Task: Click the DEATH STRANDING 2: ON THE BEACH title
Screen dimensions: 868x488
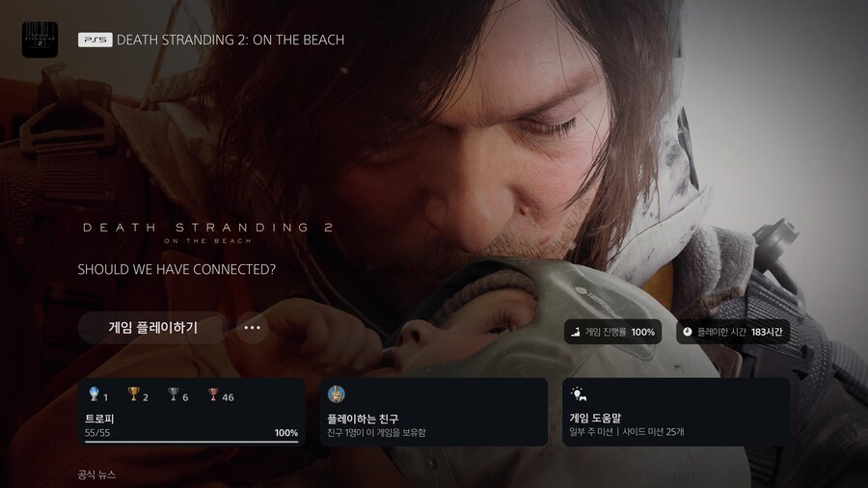Action: [231, 41]
